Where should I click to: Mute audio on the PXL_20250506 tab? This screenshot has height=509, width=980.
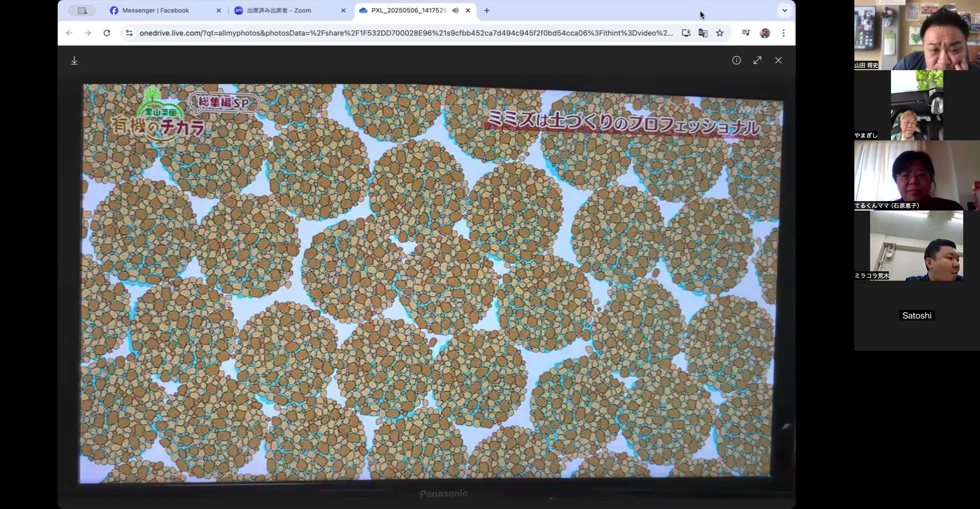tap(455, 10)
